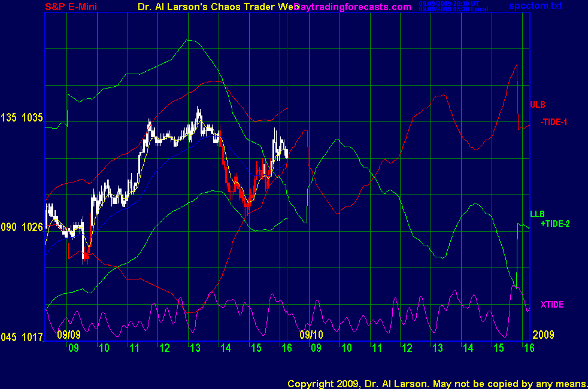Click the '090 1026' price axis label
This screenshot has height=389, width=588.
click(22, 227)
